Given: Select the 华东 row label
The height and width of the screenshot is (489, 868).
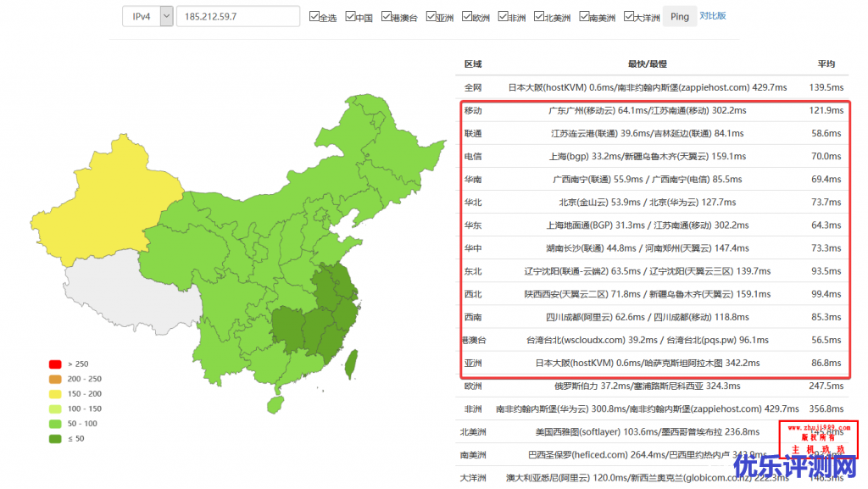Looking at the screenshot, I should click(x=473, y=225).
